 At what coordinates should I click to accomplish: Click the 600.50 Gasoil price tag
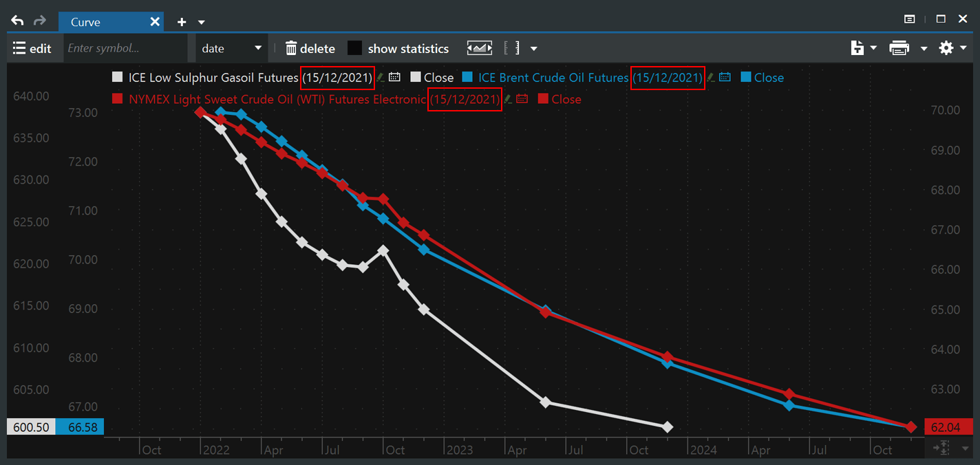pyautogui.click(x=32, y=427)
